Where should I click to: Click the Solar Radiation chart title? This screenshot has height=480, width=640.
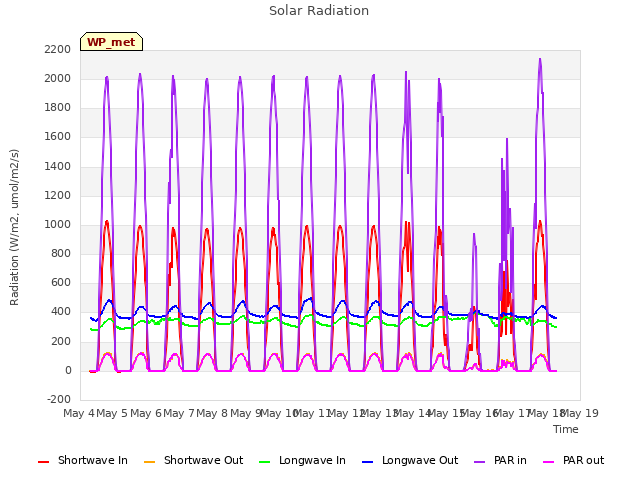[319, 11]
